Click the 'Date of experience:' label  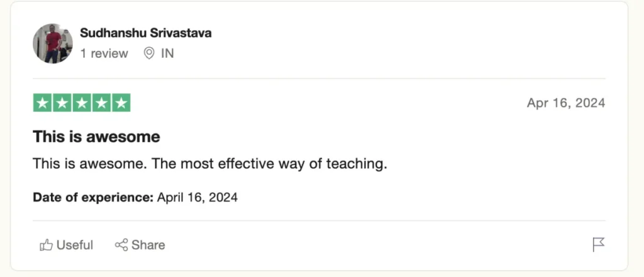tap(93, 197)
